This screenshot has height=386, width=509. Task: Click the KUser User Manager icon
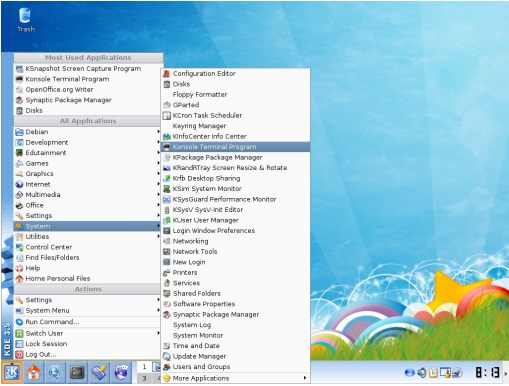167,220
